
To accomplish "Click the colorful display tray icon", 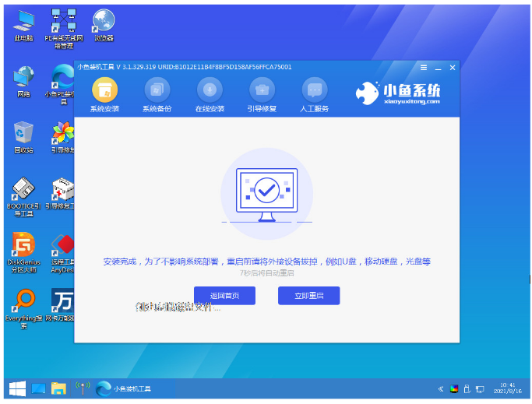I will pyautogui.click(x=454, y=389).
